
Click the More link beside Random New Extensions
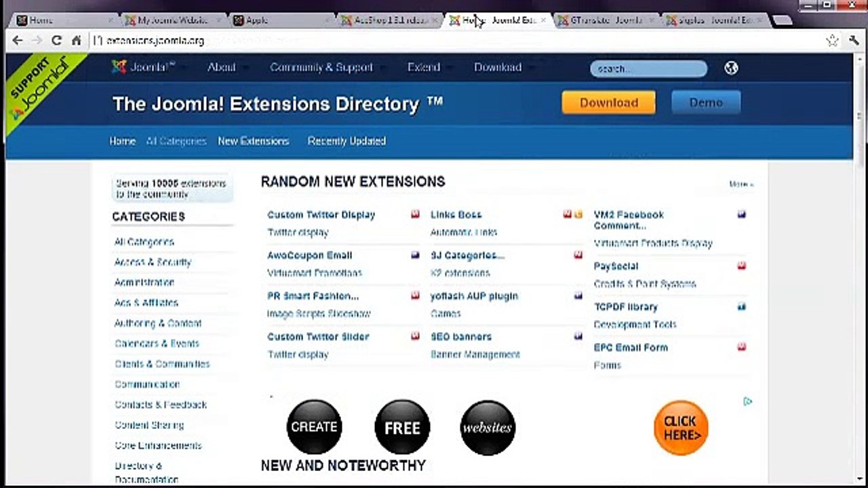741,184
